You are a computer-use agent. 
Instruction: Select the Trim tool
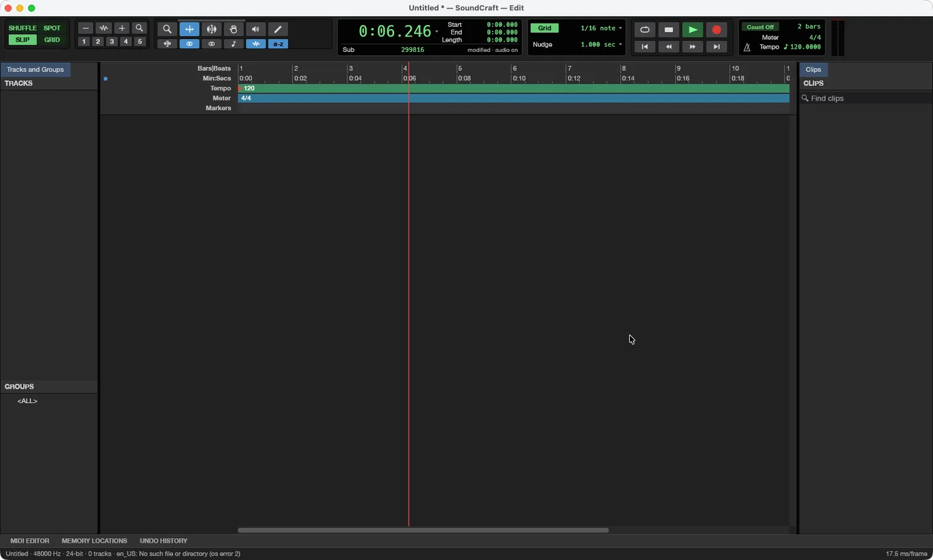(x=190, y=29)
